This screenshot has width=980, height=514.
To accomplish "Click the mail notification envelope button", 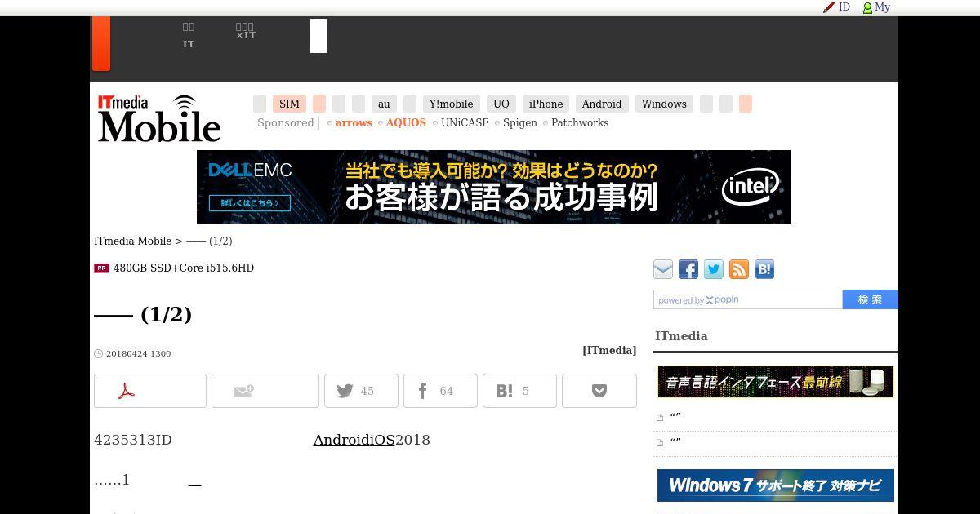I will [265, 391].
